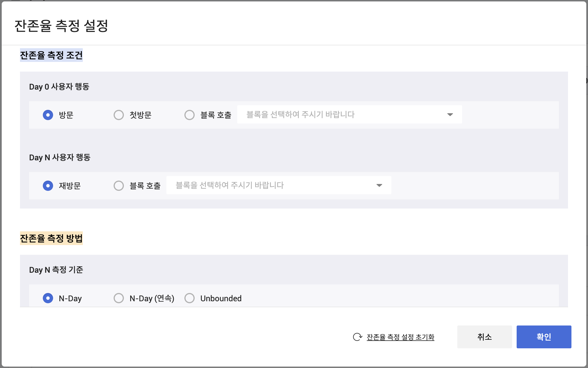Choose the Unbounded measurement option

[x=190, y=298]
